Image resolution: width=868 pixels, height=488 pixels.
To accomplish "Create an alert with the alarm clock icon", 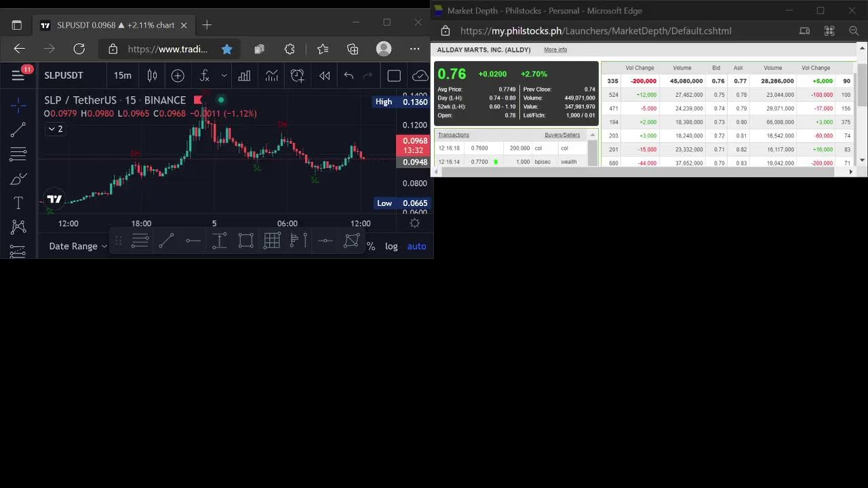I will [298, 75].
